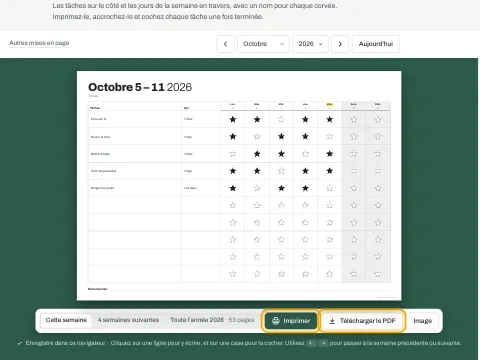Open the 2026 year dropdown
The image size is (480, 360).
click(310, 44)
